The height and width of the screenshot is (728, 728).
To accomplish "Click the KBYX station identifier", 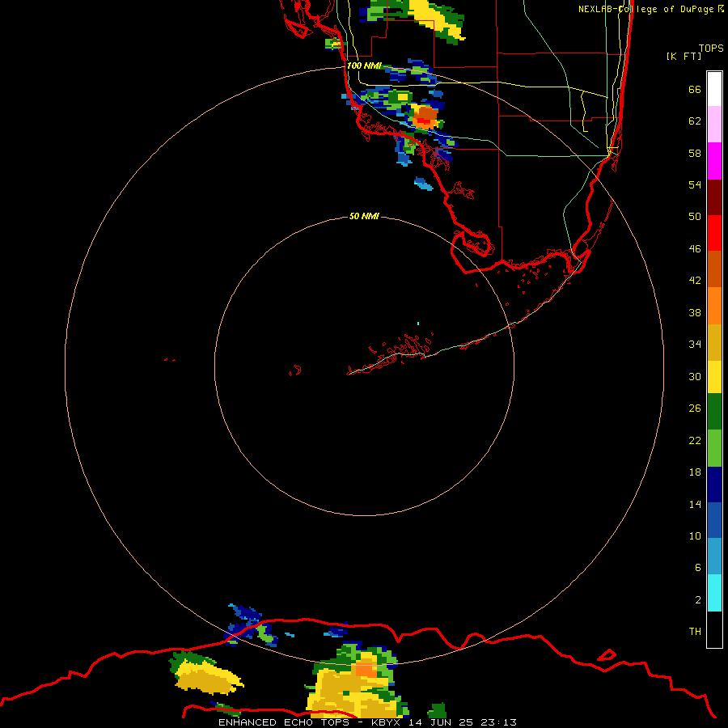I will pyautogui.click(x=385, y=722).
